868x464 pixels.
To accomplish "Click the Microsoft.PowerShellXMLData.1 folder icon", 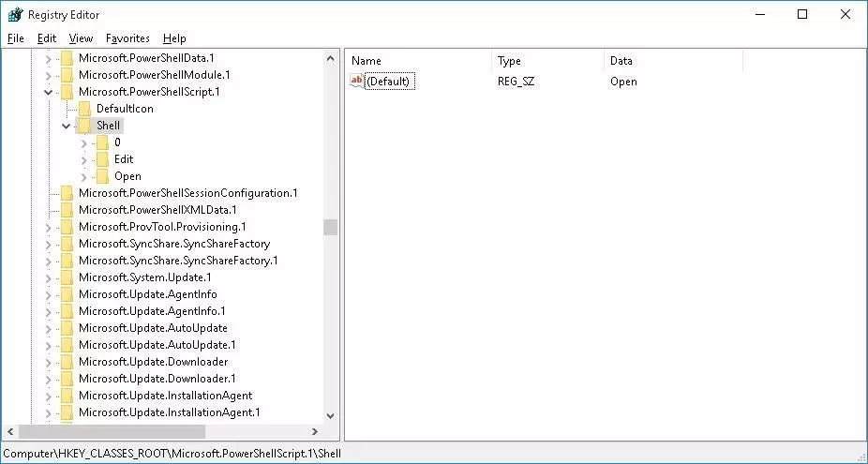I will [67, 210].
